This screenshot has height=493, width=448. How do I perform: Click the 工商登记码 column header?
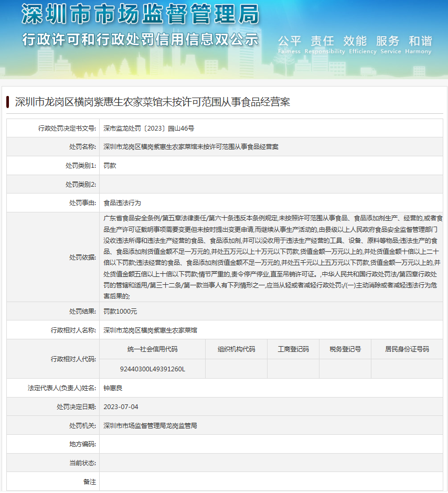pyautogui.click(x=293, y=349)
